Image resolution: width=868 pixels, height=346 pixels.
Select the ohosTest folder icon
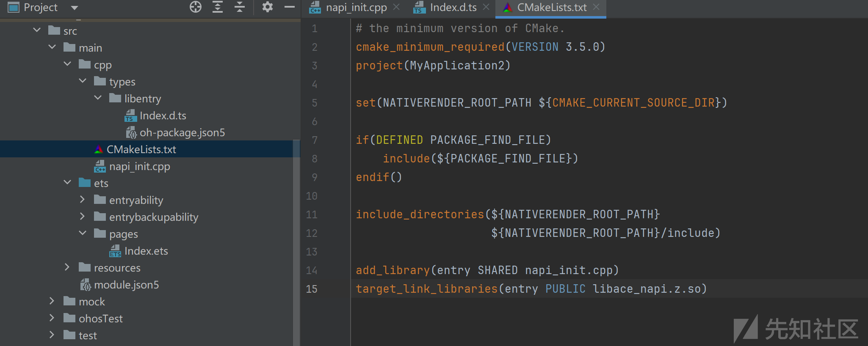pos(69,318)
